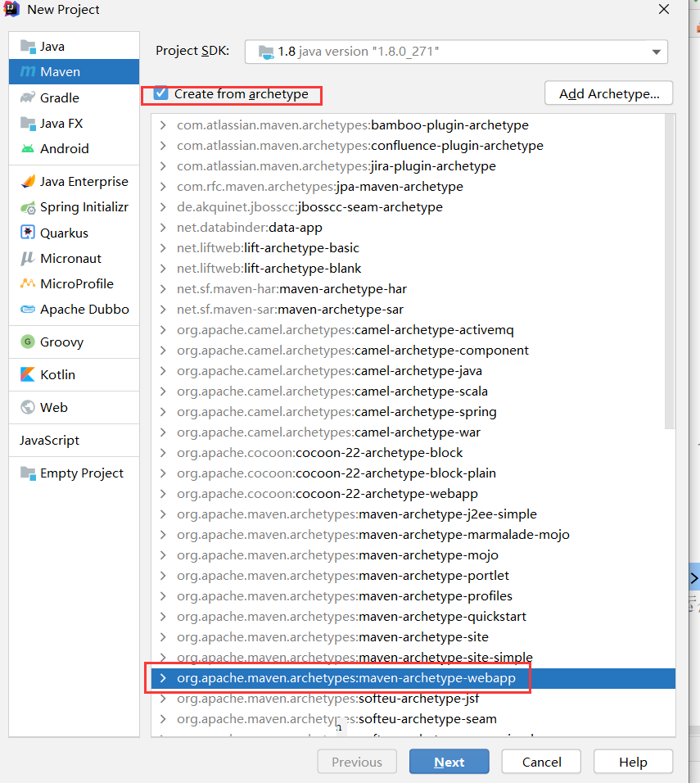Select camel-archetype-scala row

coord(413,391)
